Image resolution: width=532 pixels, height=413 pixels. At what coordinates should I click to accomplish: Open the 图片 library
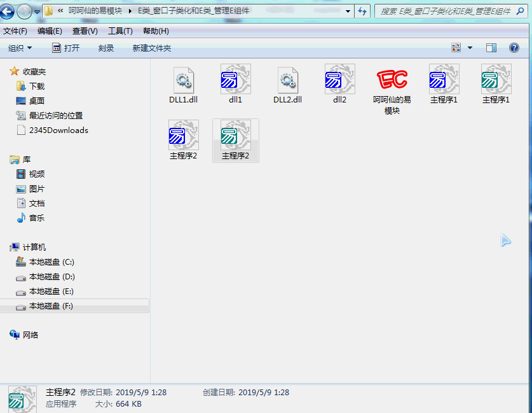coord(37,189)
